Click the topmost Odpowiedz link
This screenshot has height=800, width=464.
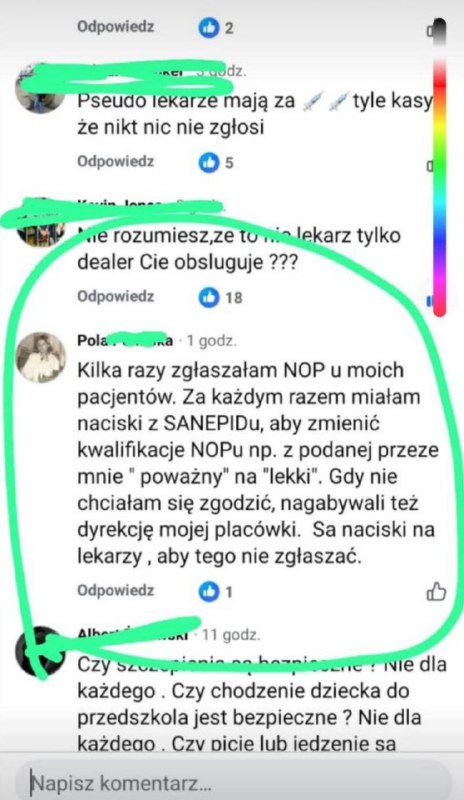click(x=115, y=27)
